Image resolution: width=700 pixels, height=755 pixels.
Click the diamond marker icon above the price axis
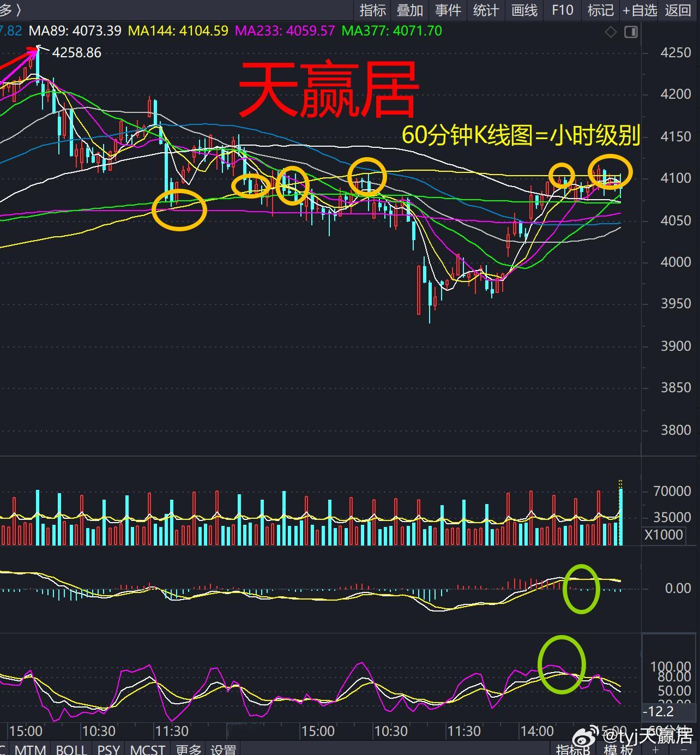[x=611, y=32]
